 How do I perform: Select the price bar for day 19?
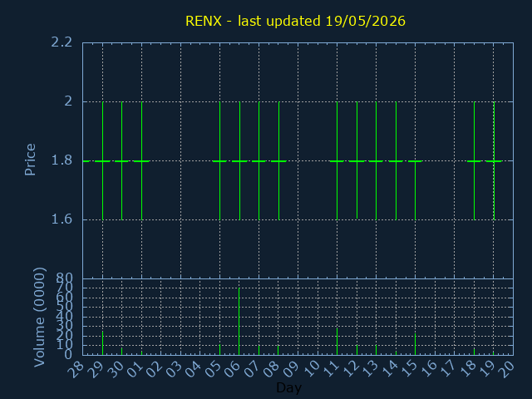point(494,160)
